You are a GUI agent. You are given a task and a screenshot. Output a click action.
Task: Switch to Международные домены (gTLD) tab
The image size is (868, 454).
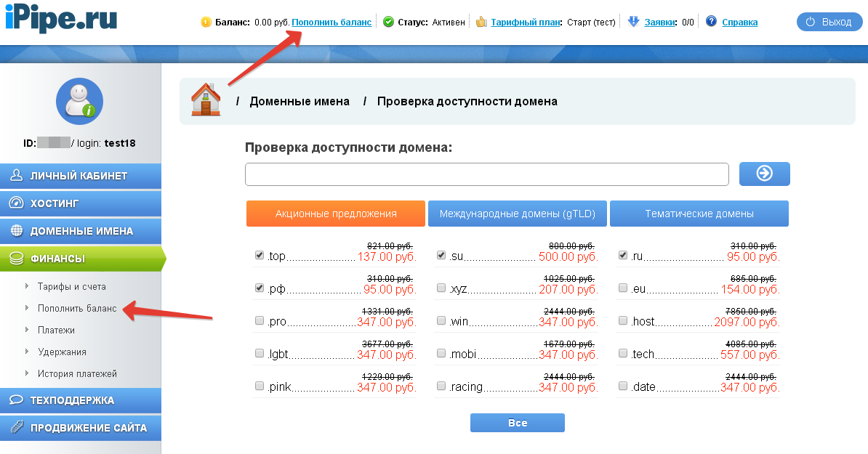[517, 214]
